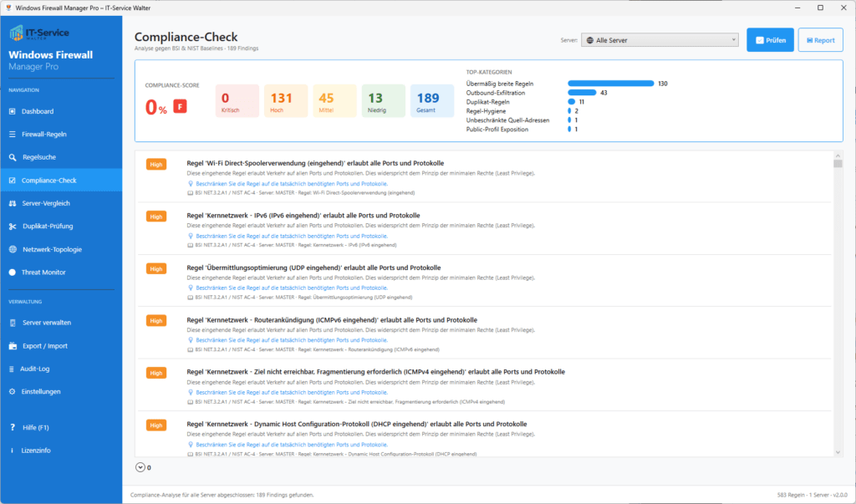The image size is (856, 504).
Task: Click the Kritisch count card
Action: click(x=237, y=101)
